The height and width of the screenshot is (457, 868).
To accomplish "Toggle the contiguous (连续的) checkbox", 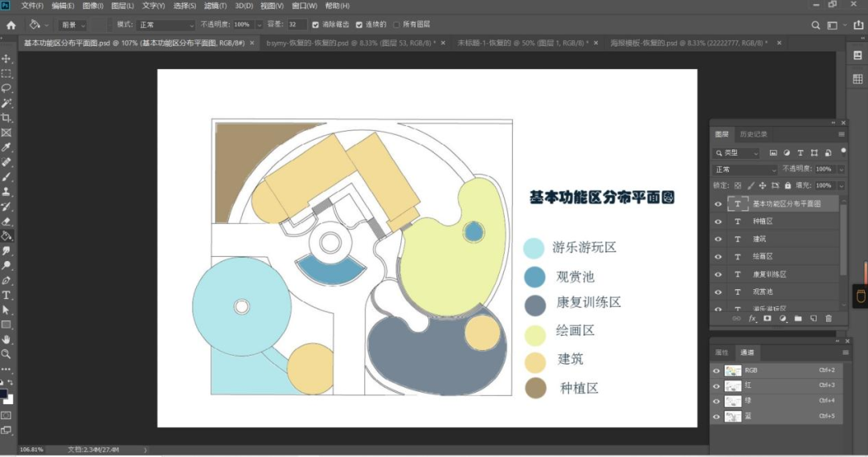I will (358, 25).
